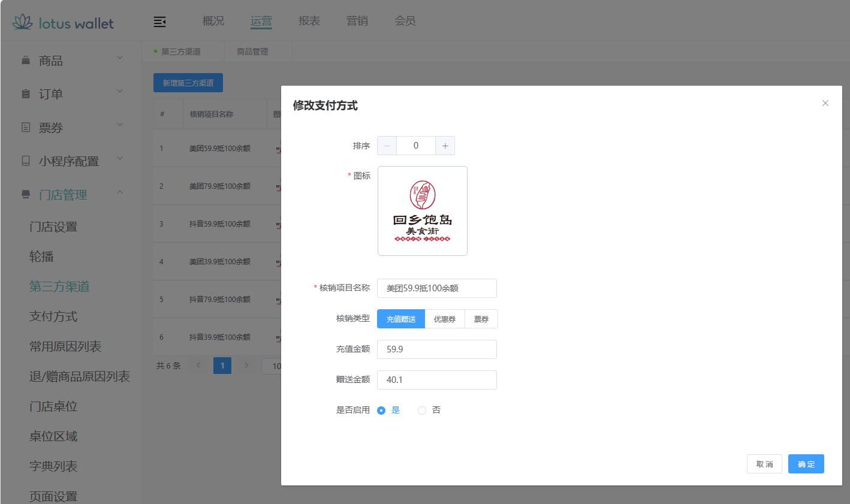Click the 订单 orders icon in sidebar
The height and width of the screenshot is (504, 850).
[25, 93]
